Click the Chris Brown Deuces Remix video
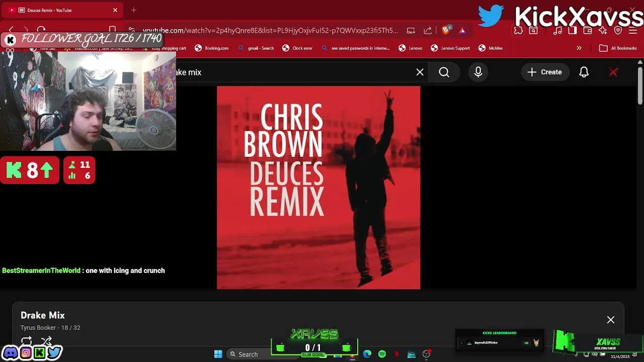 pyautogui.click(x=318, y=188)
